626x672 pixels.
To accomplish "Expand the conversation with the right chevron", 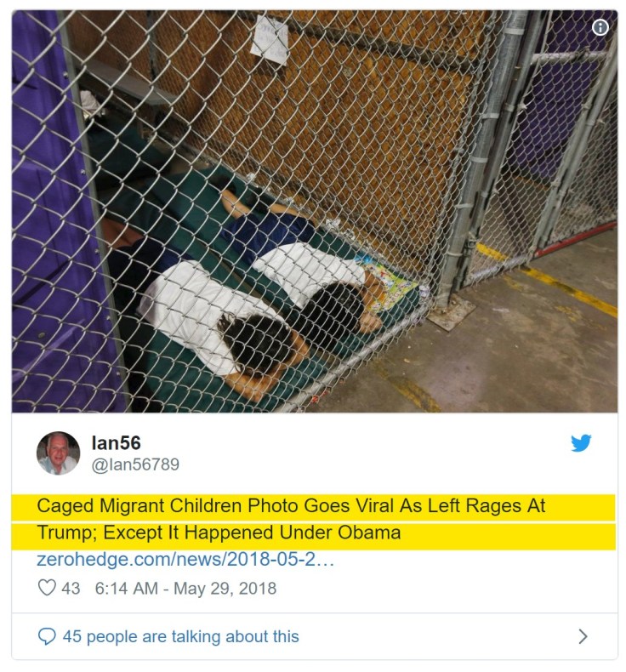I will pyautogui.click(x=583, y=636).
